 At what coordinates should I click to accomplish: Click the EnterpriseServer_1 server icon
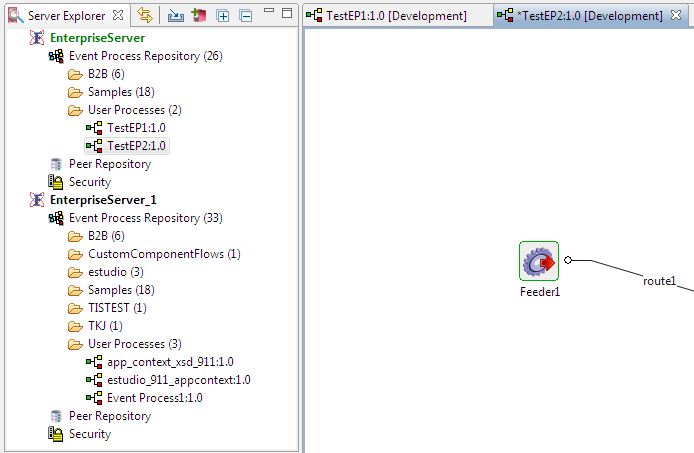click(x=36, y=200)
